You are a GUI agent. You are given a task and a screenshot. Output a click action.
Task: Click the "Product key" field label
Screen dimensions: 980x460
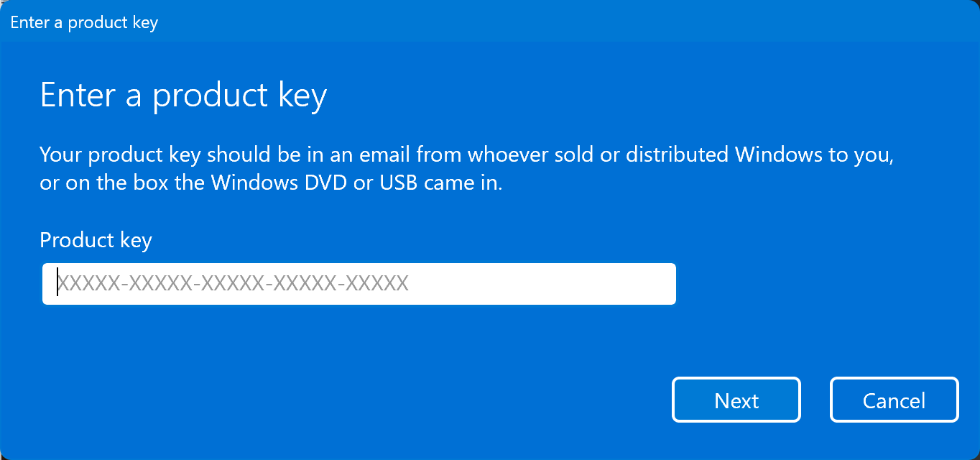[96, 239]
